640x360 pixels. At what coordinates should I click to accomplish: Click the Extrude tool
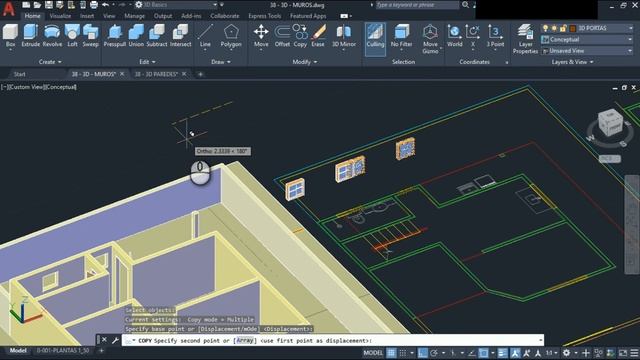coord(31,36)
